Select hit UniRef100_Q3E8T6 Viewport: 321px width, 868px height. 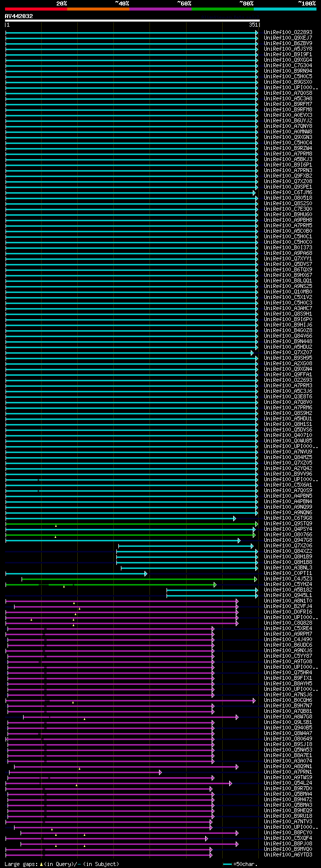pos(288,397)
